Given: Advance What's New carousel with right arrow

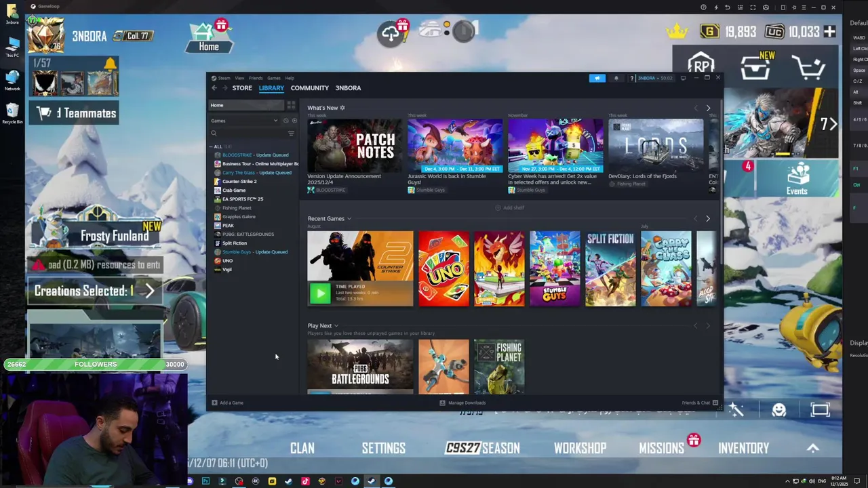Looking at the screenshot, I should (x=708, y=108).
